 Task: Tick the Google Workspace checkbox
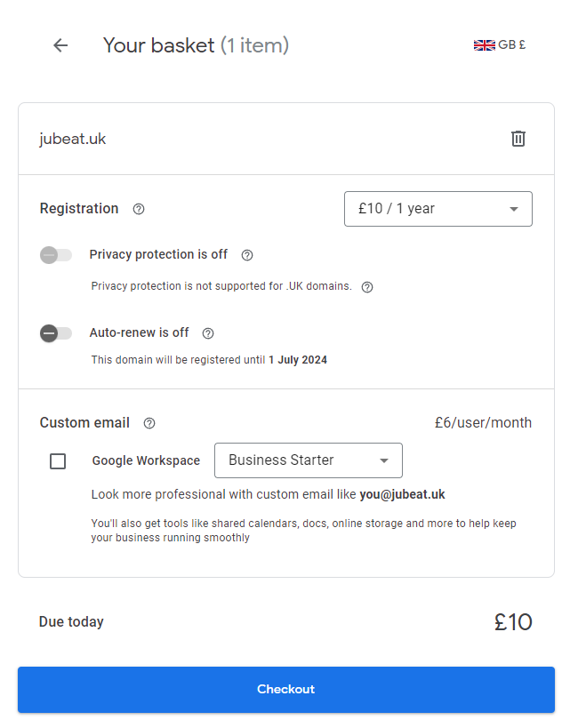(58, 461)
